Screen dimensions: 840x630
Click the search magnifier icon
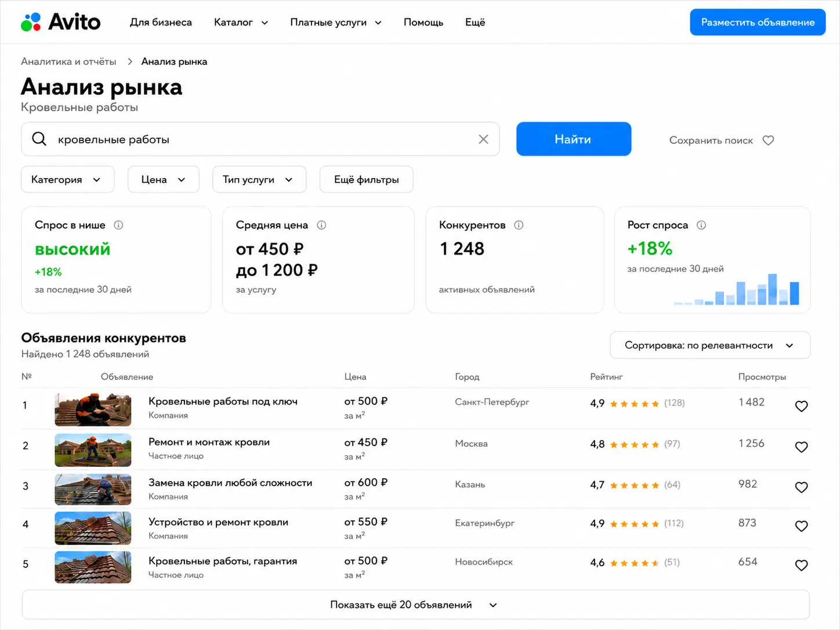click(x=39, y=139)
